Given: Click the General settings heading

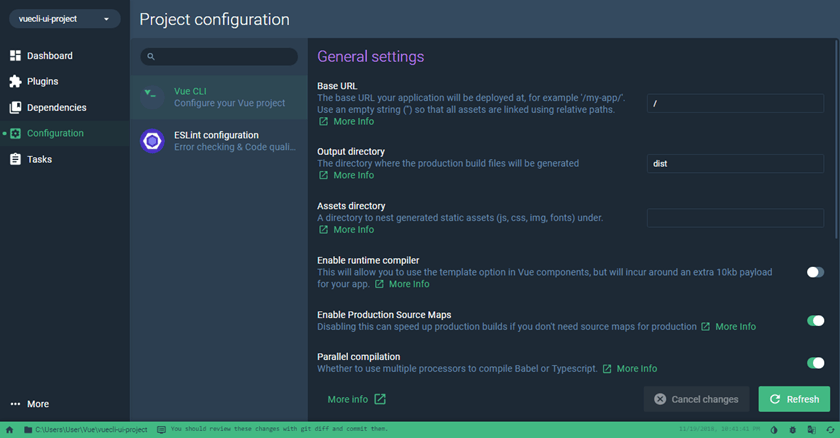Looking at the screenshot, I should [x=370, y=56].
